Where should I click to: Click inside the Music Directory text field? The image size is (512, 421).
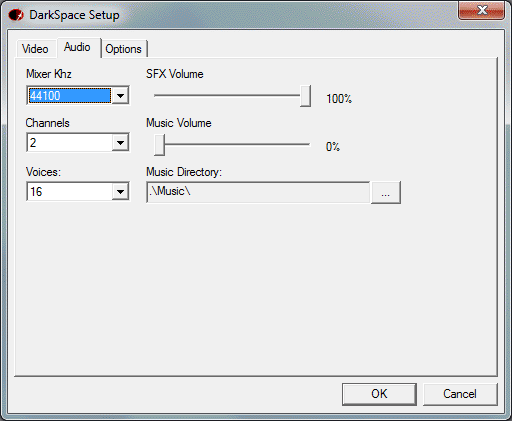click(258, 192)
